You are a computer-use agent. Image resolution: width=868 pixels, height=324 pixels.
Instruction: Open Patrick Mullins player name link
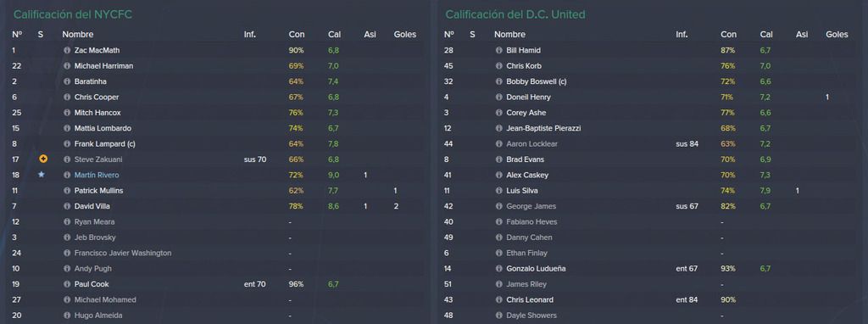99,191
